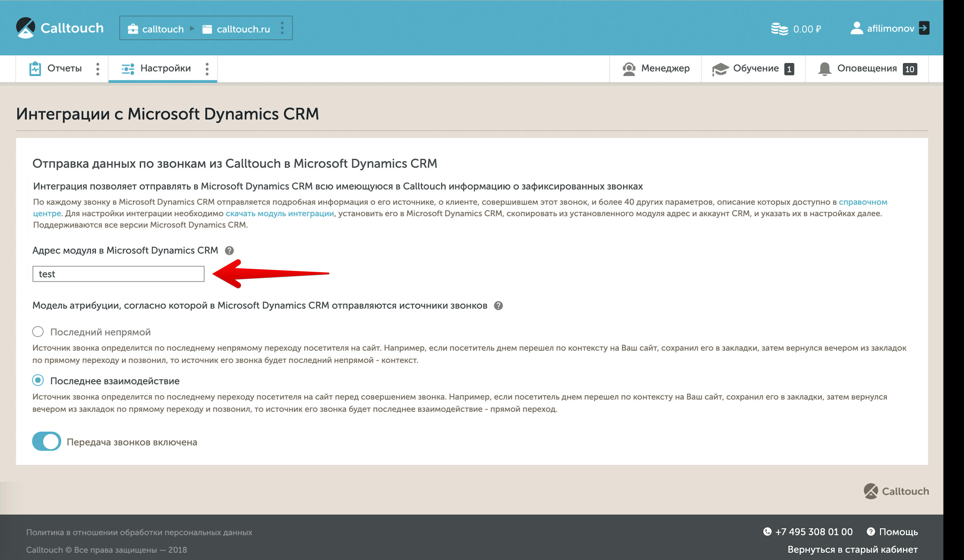This screenshot has height=560, width=964.
Task: Click the Менеджер headset icon
Action: point(629,69)
